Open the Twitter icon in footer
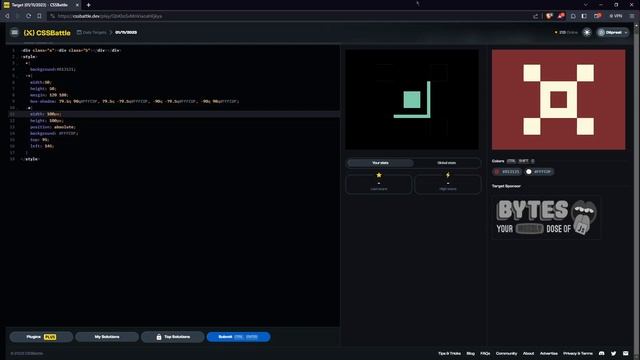The image size is (640, 360). 613,353
